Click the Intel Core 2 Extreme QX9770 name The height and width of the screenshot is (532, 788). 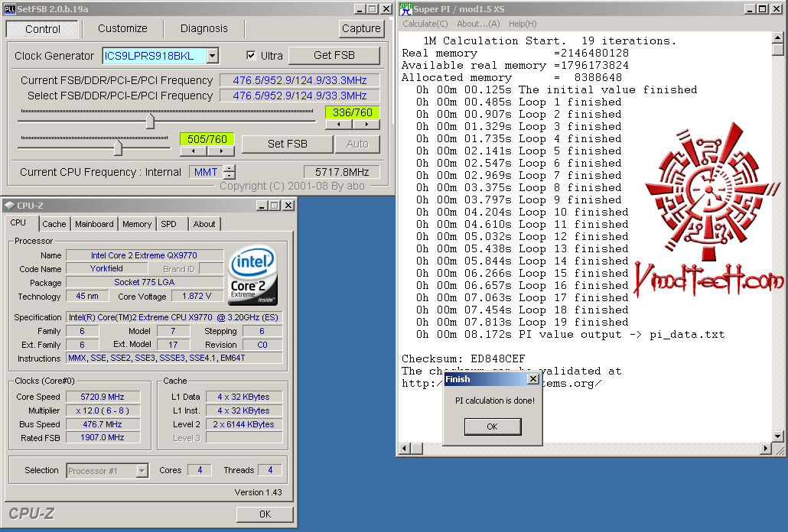point(145,255)
